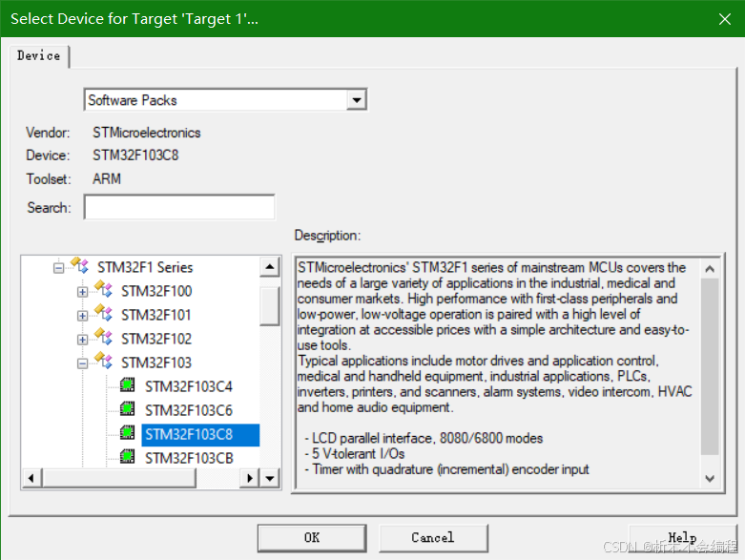The width and height of the screenshot is (745, 560).
Task: Click the device tree vertical scrollbar thumb
Action: pos(270,306)
